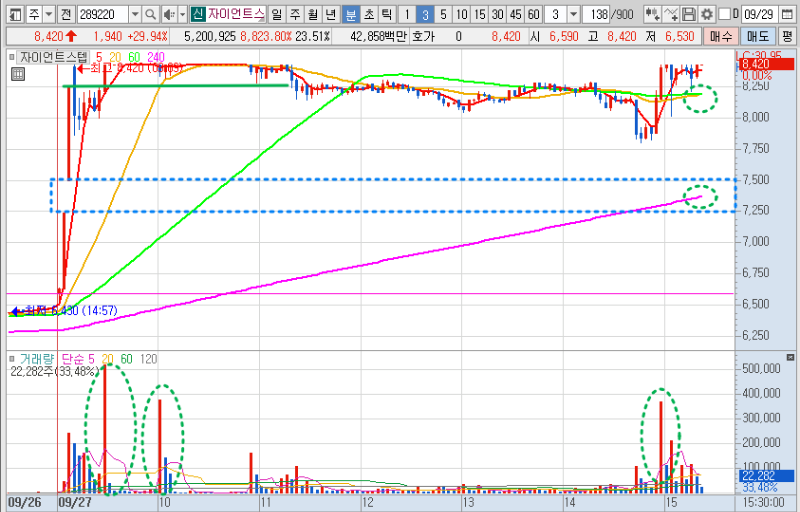The width and height of the screenshot is (800, 512).
Task: Focus the stock code field 289220
Action: (102, 14)
